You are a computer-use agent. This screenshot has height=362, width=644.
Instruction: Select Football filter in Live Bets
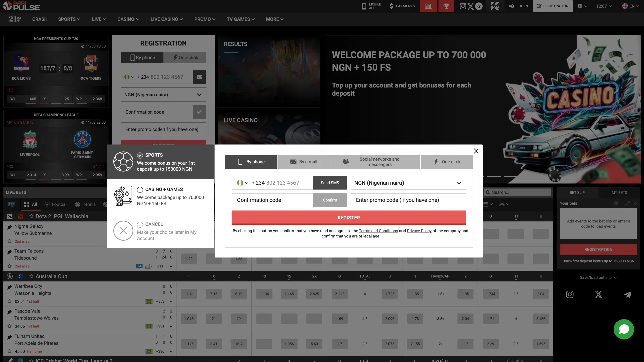(x=56, y=204)
